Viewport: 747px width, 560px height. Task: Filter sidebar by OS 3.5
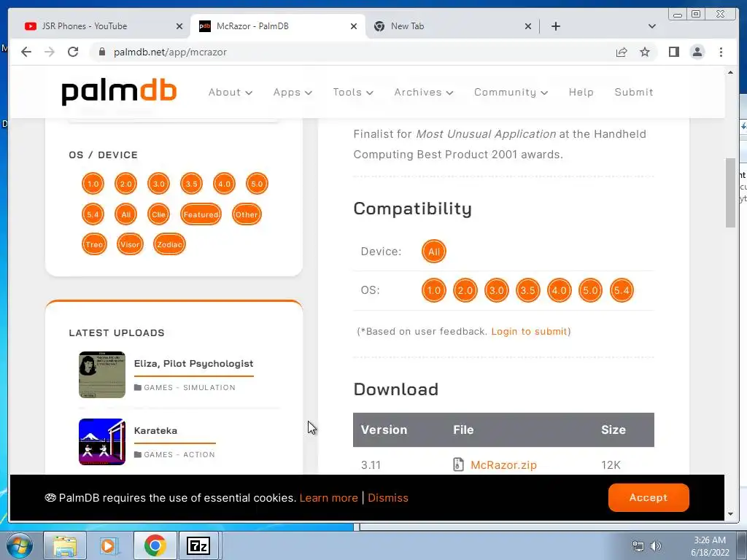[x=192, y=184]
